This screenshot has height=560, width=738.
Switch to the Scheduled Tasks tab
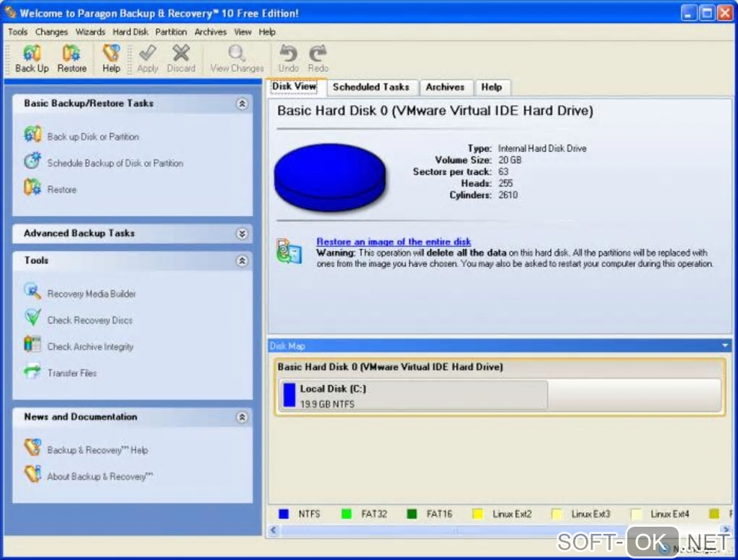(371, 87)
